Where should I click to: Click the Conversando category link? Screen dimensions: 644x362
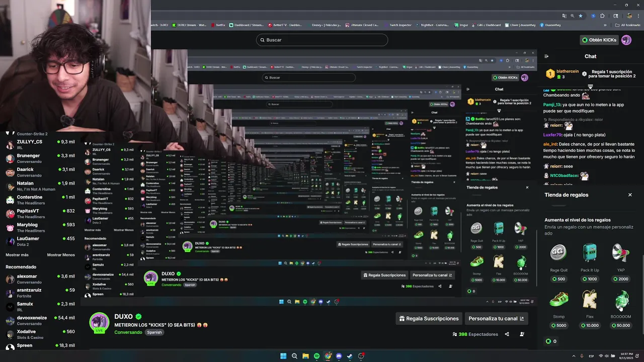pos(128,332)
